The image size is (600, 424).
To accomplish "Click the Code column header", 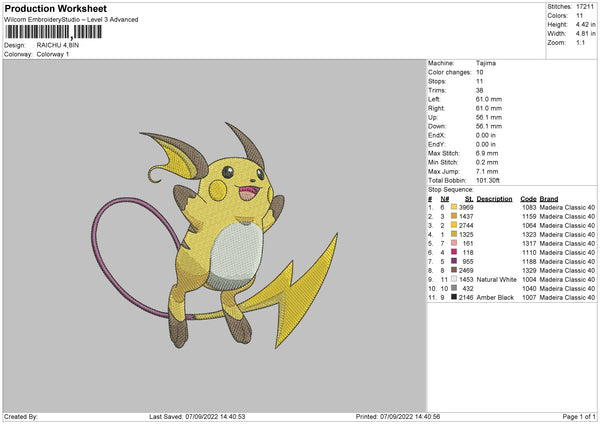I will 528,199.
